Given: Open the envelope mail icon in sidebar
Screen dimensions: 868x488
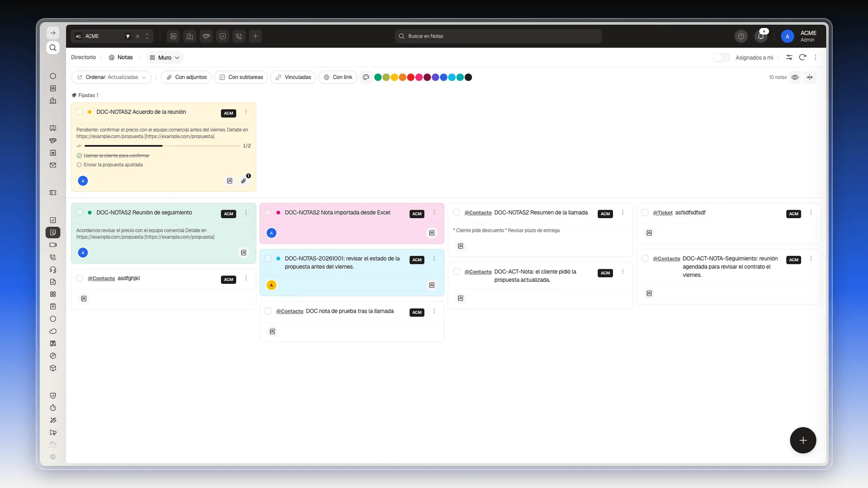Looking at the screenshot, I should [x=53, y=165].
